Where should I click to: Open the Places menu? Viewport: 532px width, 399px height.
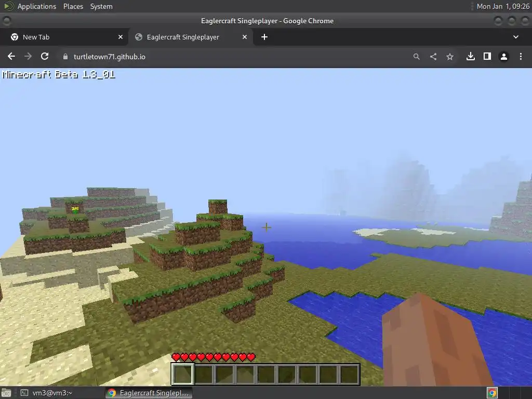point(73,6)
